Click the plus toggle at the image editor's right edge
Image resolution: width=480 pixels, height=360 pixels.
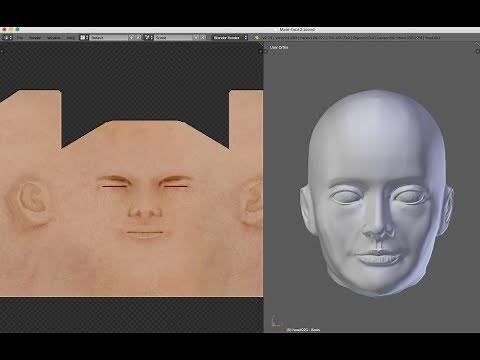(x=261, y=51)
